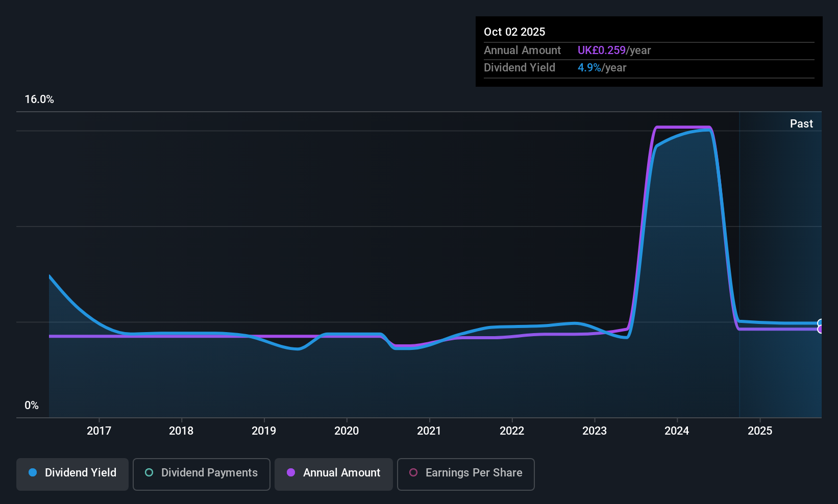Image resolution: width=838 pixels, height=504 pixels.
Task: Toggle the Dividend Yield series visibility
Action: (72, 473)
